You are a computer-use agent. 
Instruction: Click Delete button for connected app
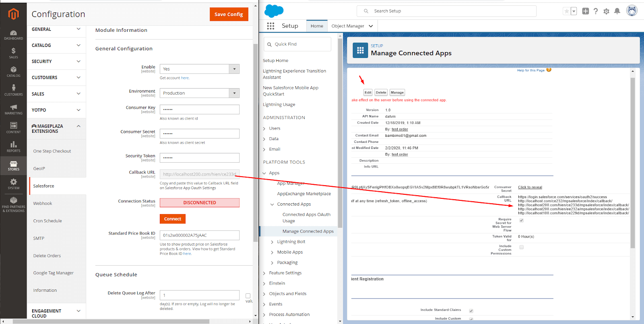point(381,93)
